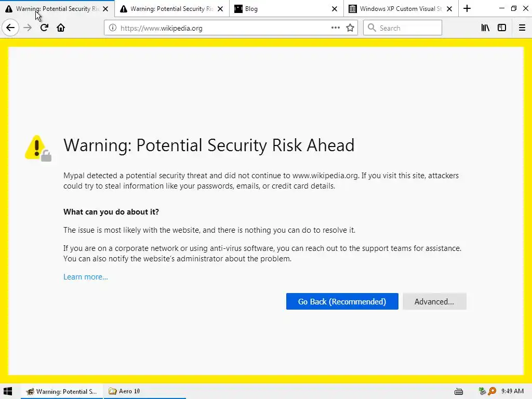The width and height of the screenshot is (532, 399).
Task: Open page actions three-dot menu
Action: (x=335, y=28)
